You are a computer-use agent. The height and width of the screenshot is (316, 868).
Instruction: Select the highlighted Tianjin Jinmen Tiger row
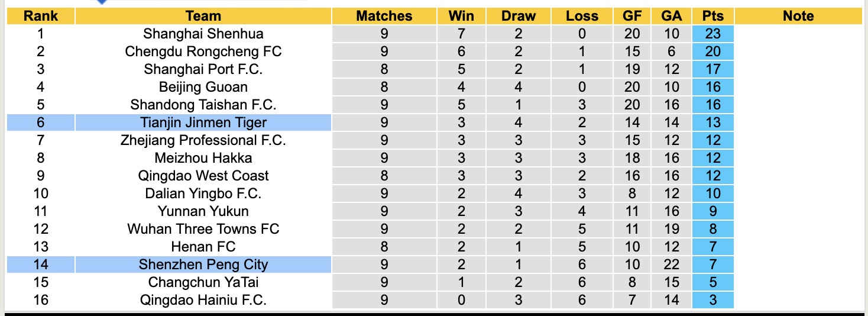pyautogui.click(x=203, y=122)
